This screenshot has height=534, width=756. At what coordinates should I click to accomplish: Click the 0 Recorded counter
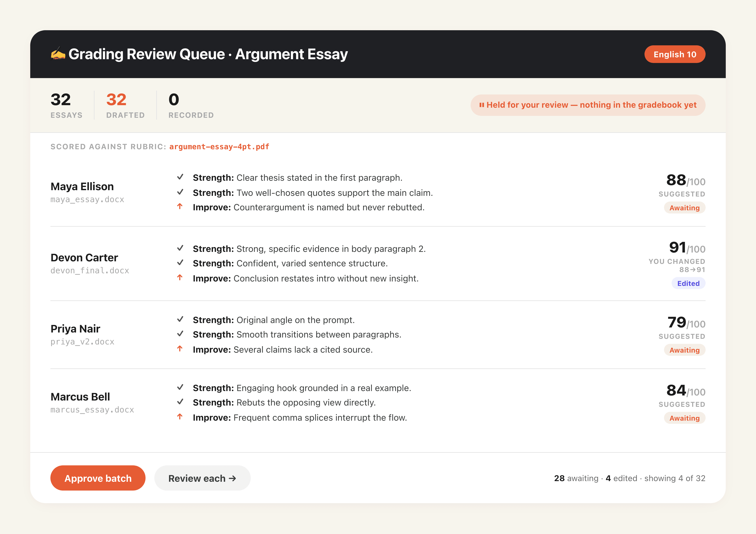(191, 105)
